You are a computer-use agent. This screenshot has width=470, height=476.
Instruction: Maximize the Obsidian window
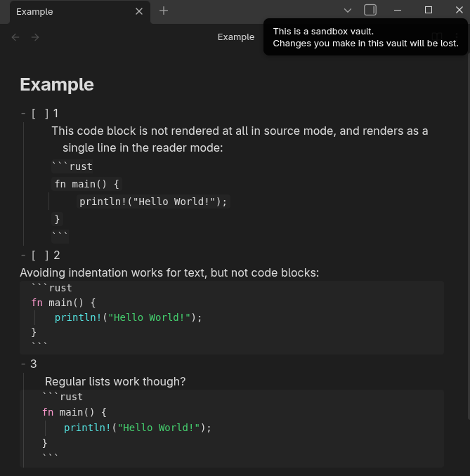pos(429,10)
